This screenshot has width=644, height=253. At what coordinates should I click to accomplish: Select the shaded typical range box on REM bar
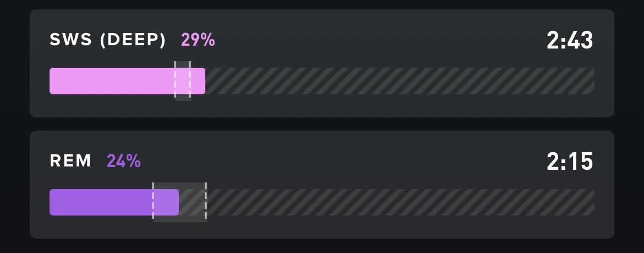click(180, 202)
